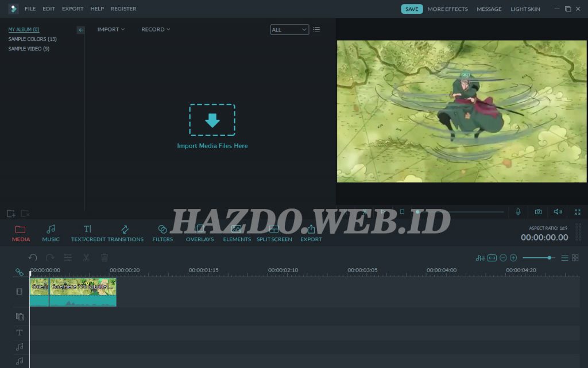Open the TRANSITIONS tab

125,234
